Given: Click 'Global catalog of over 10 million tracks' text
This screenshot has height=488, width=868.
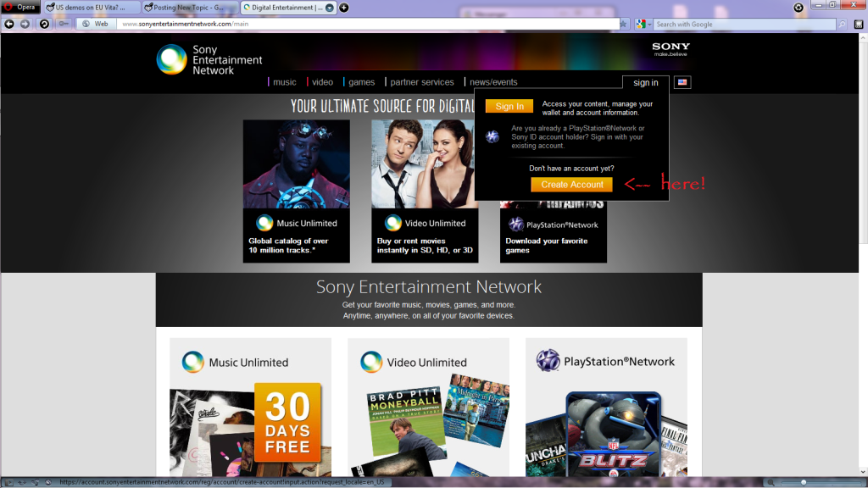Looking at the screenshot, I should click(288, 246).
